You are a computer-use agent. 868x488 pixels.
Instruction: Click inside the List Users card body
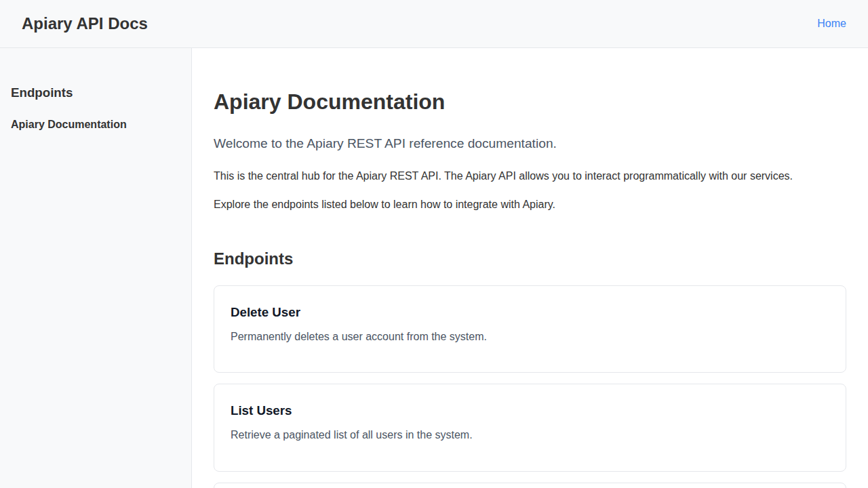tap(529, 454)
